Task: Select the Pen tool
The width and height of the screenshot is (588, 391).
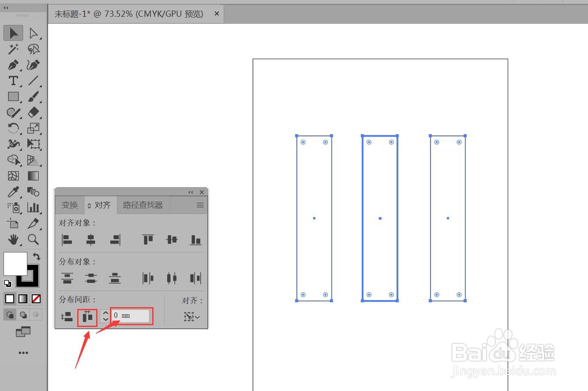Action: 14,65
